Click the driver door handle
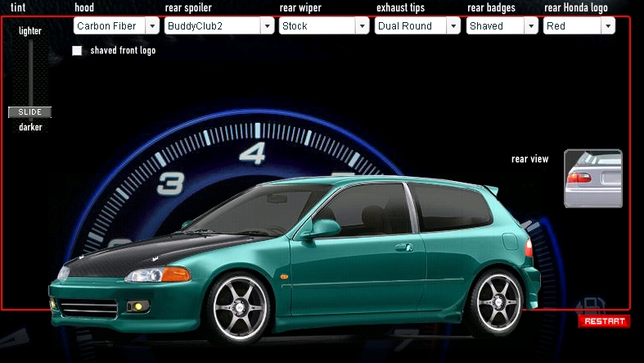Image resolution: width=644 pixels, height=363 pixels. coord(403,247)
